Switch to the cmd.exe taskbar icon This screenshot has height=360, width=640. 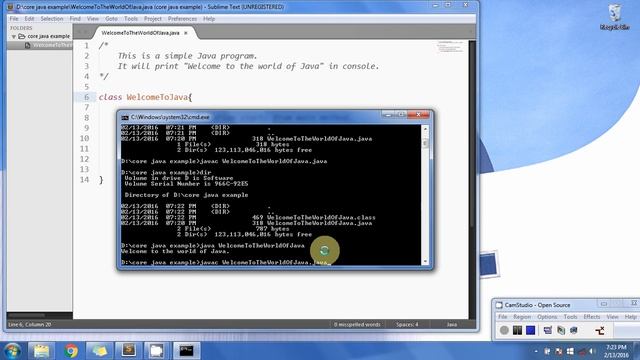187,351
